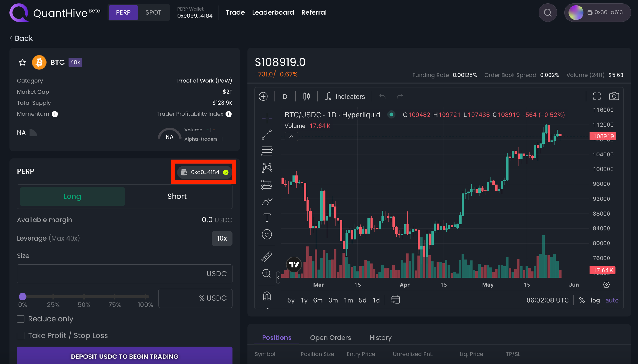The image size is (638, 364).
Task: Open the emoji icons tool
Action: click(x=267, y=234)
